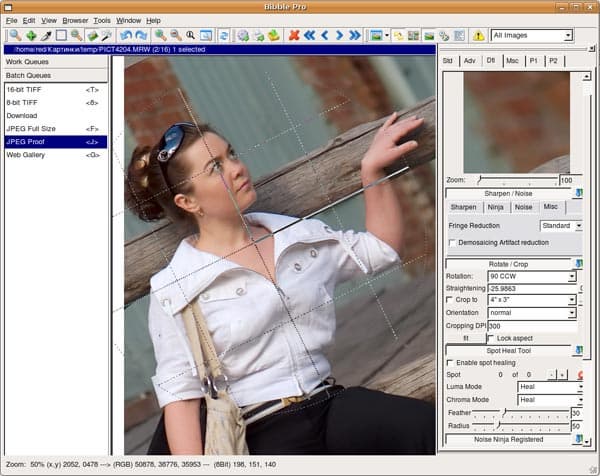This screenshot has width=600, height=476.
Task: Select the eyedropper tool in toolbar
Action: (x=46, y=36)
